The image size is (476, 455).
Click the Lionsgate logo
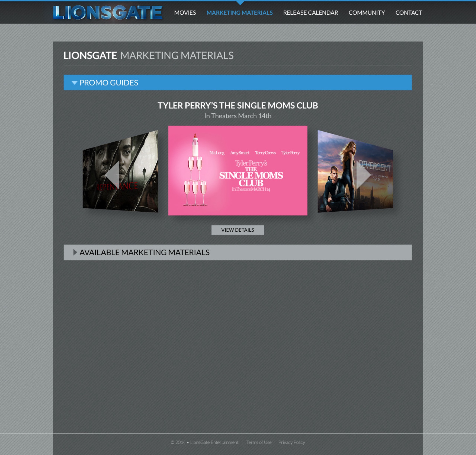(108, 12)
